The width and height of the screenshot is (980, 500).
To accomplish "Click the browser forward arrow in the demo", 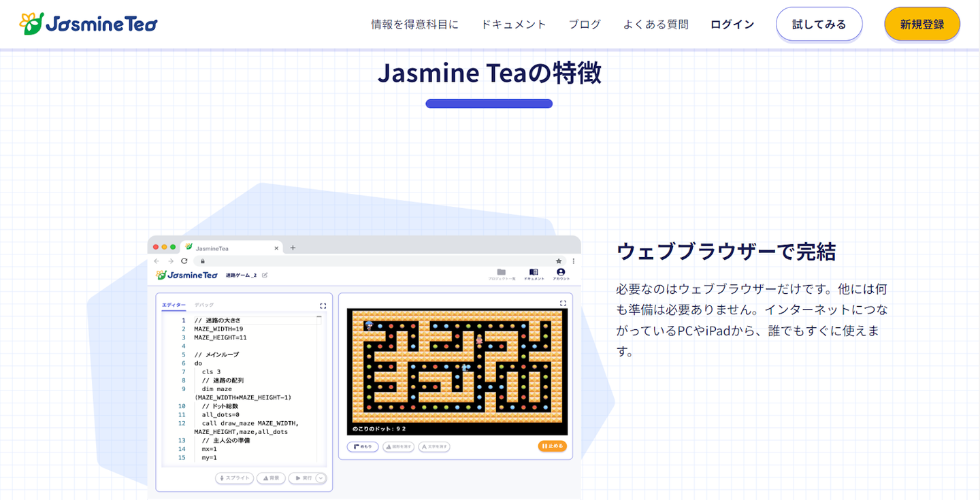I will pos(170,261).
